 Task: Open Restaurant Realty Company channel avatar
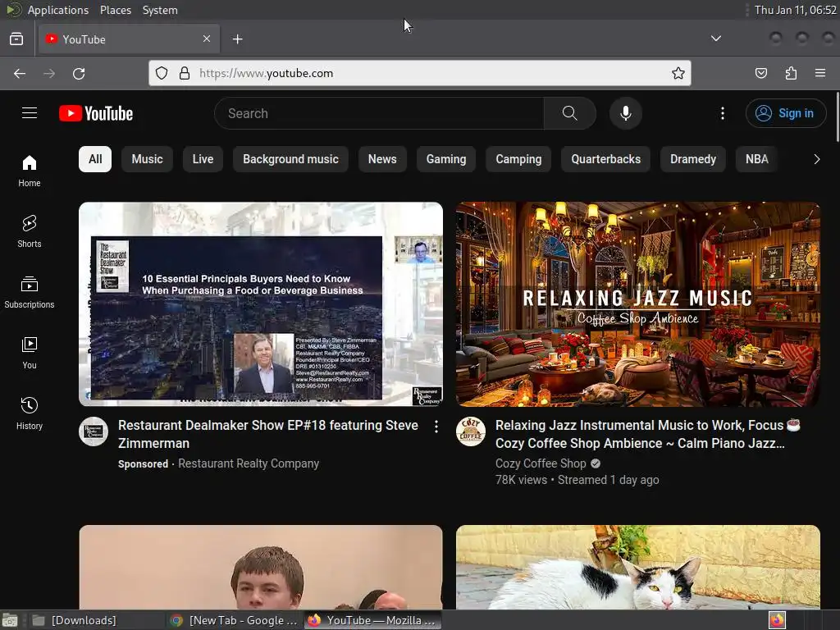point(94,431)
